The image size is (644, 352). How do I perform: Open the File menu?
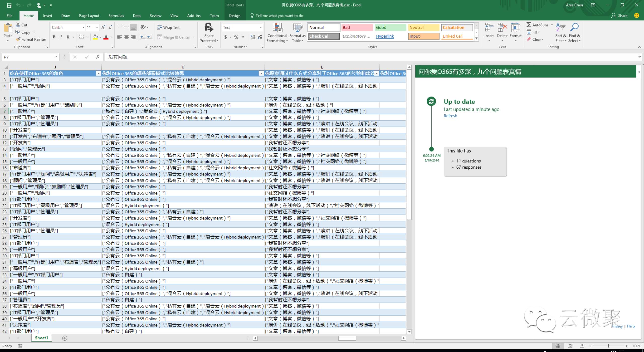9,16
